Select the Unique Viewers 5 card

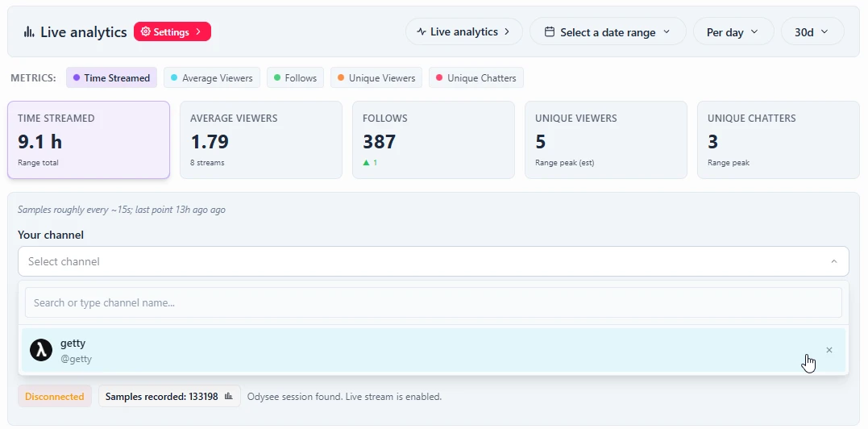click(x=605, y=140)
